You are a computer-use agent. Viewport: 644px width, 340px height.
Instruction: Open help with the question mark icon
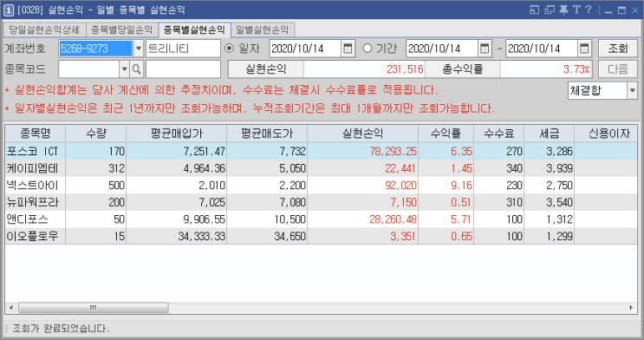tap(589, 10)
